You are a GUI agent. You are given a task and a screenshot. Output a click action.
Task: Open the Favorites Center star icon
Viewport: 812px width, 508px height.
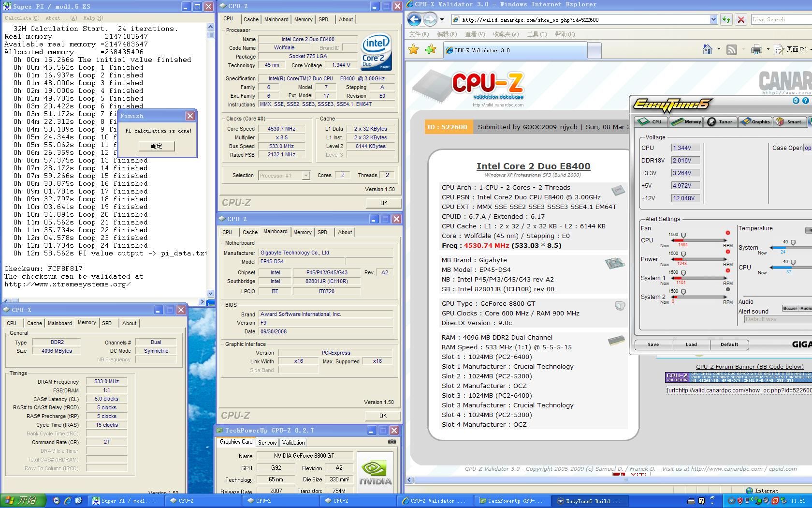pos(413,50)
